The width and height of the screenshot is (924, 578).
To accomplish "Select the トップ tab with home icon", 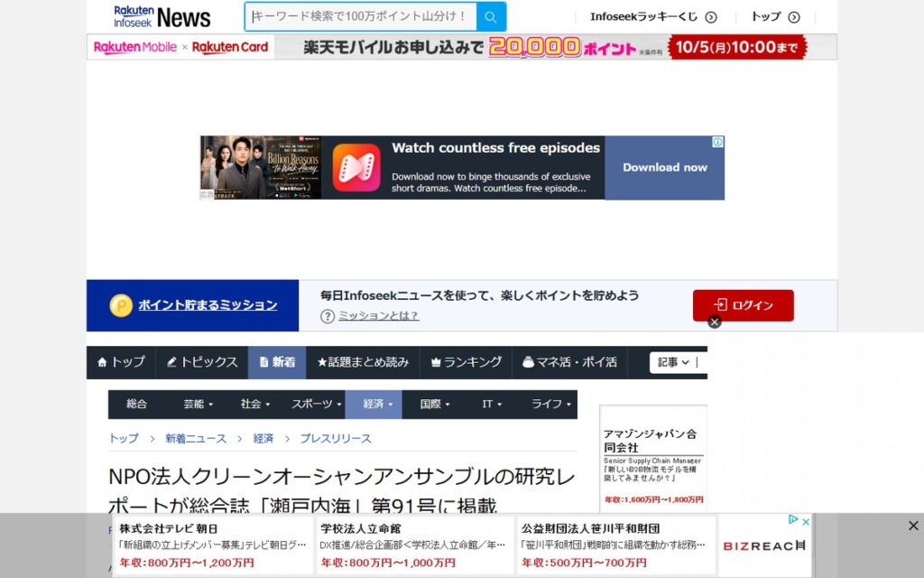I will [121, 362].
